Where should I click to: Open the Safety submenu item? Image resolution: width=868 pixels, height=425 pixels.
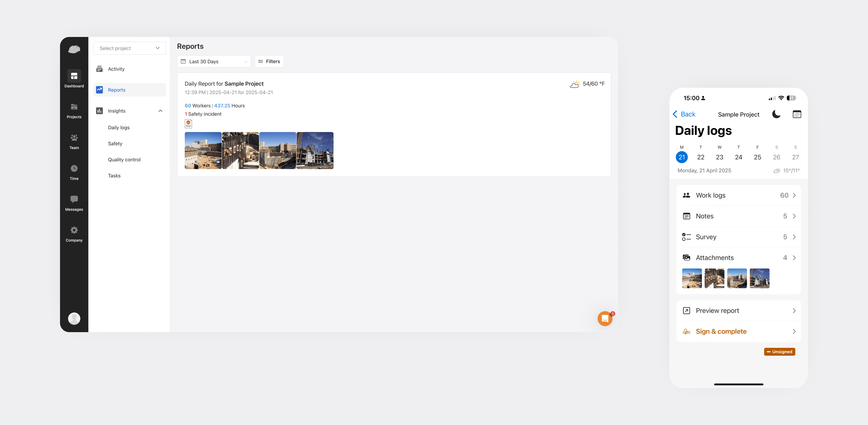[115, 144]
